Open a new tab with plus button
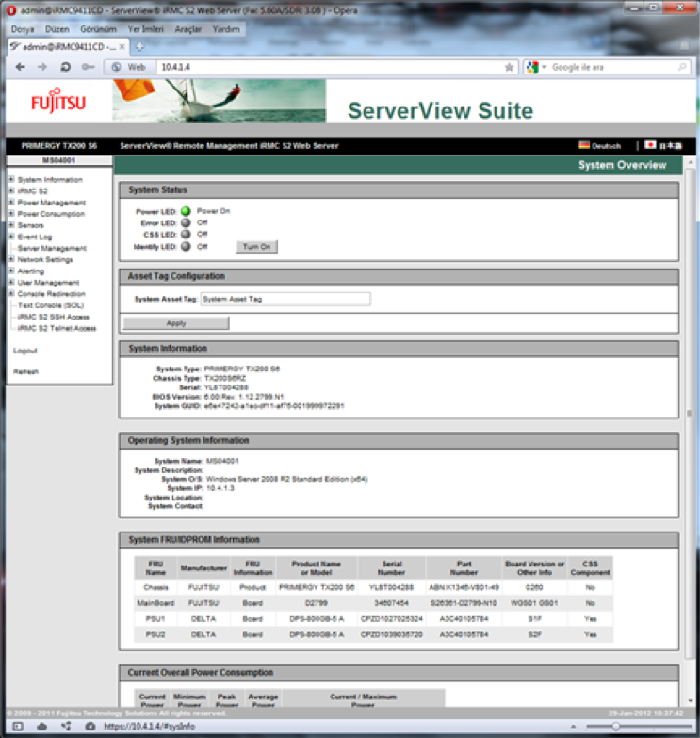This screenshot has height=738, width=700. 139,46
